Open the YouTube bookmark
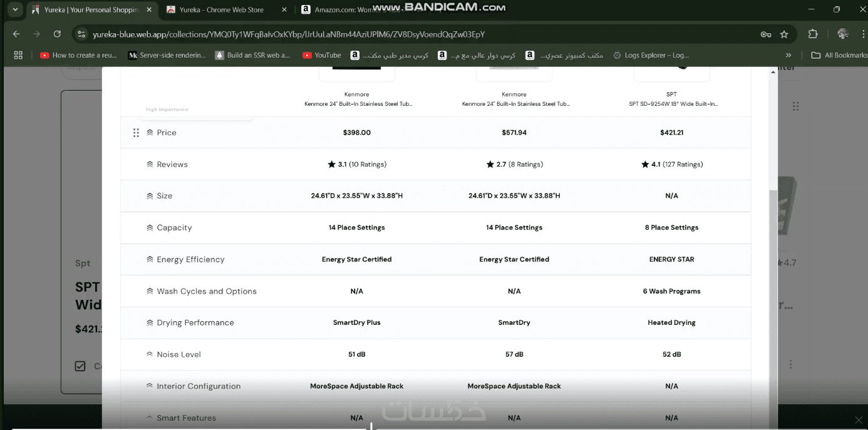 click(322, 55)
